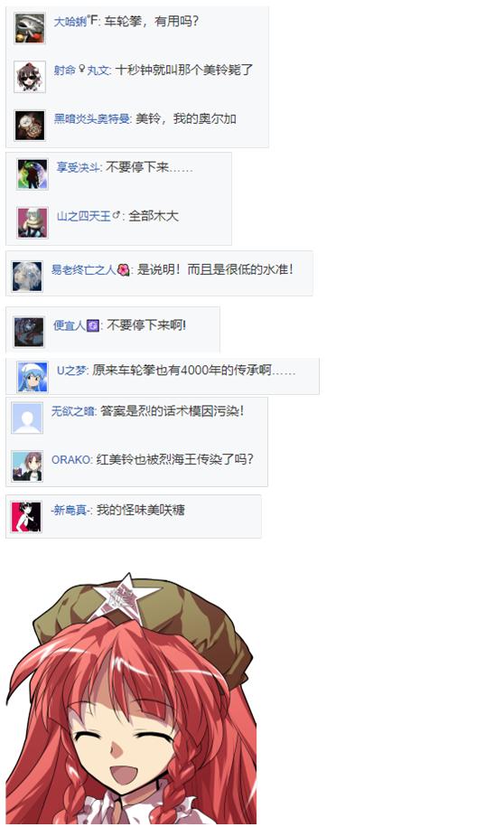Open the username link 黑暗炎头奥特曼
Viewport: 504px width, 827px height.
click(92, 118)
